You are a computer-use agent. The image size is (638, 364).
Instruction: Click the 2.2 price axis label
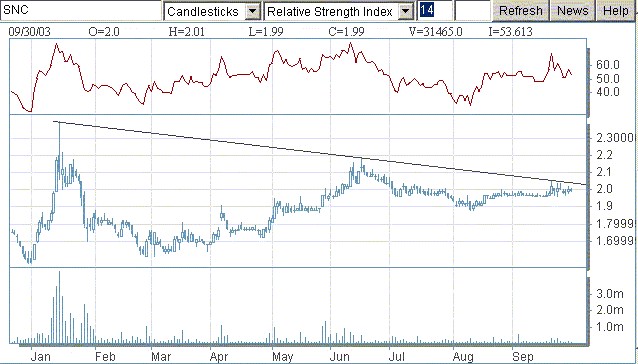click(604, 155)
